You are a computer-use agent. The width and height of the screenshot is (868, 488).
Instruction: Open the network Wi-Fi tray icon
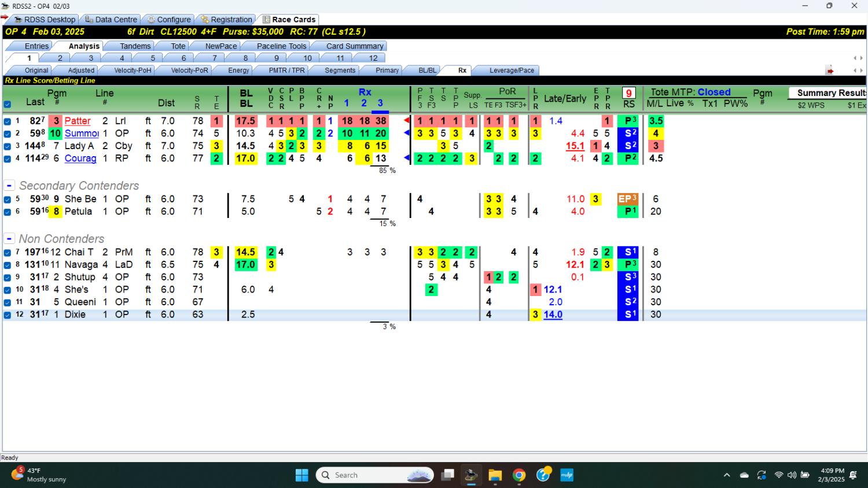pyautogui.click(x=779, y=475)
